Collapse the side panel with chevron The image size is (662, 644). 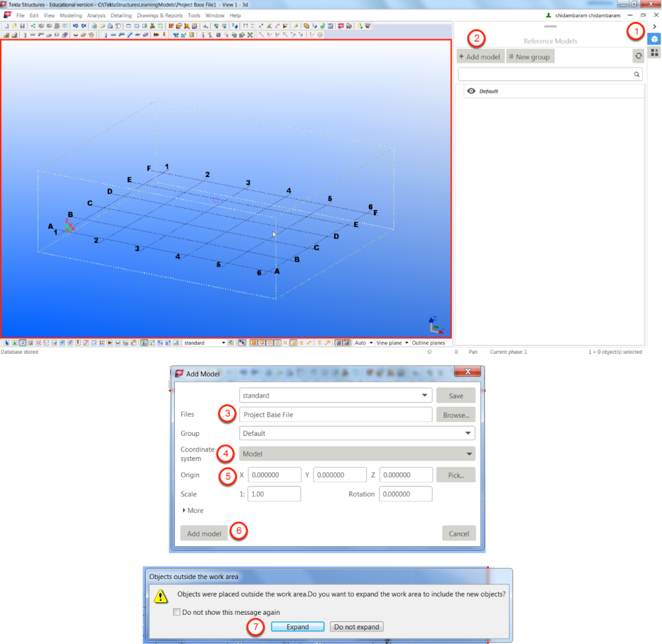pos(655,27)
